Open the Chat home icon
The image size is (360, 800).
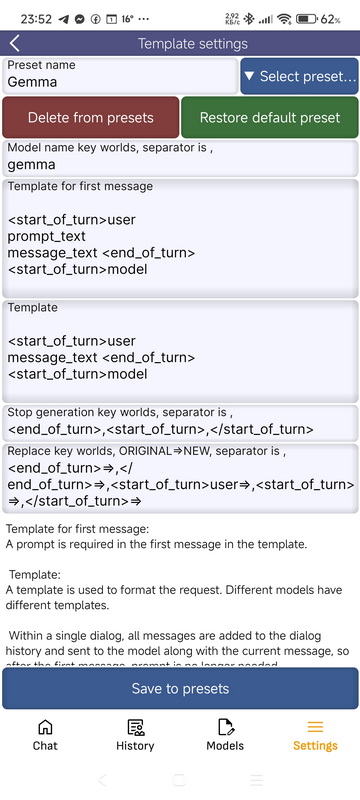pos(45,727)
